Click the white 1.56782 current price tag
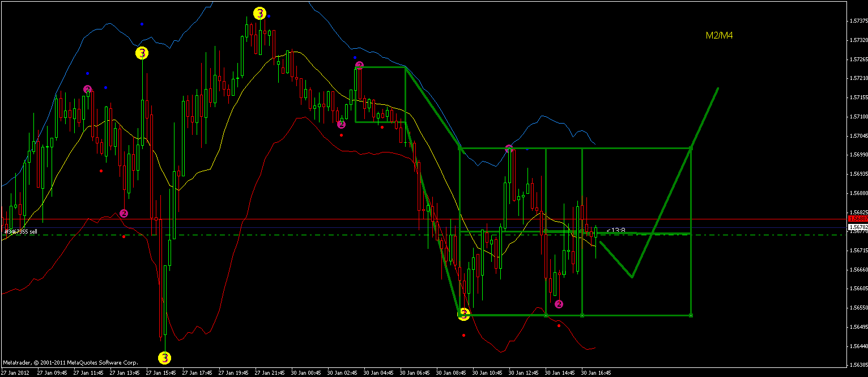 857,227
